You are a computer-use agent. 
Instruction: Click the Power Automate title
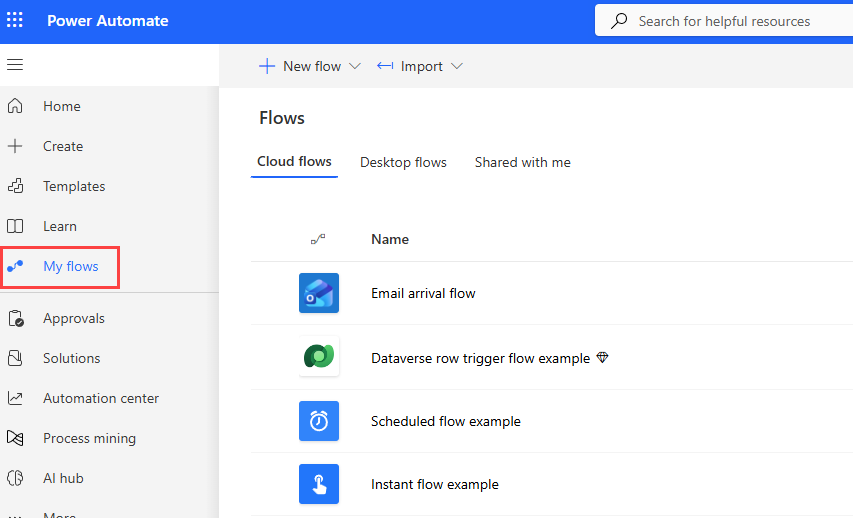[108, 21]
